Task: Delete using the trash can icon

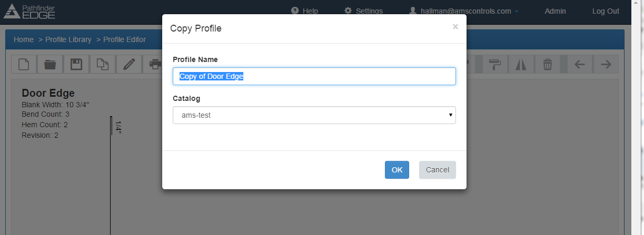Action: coord(548,64)
